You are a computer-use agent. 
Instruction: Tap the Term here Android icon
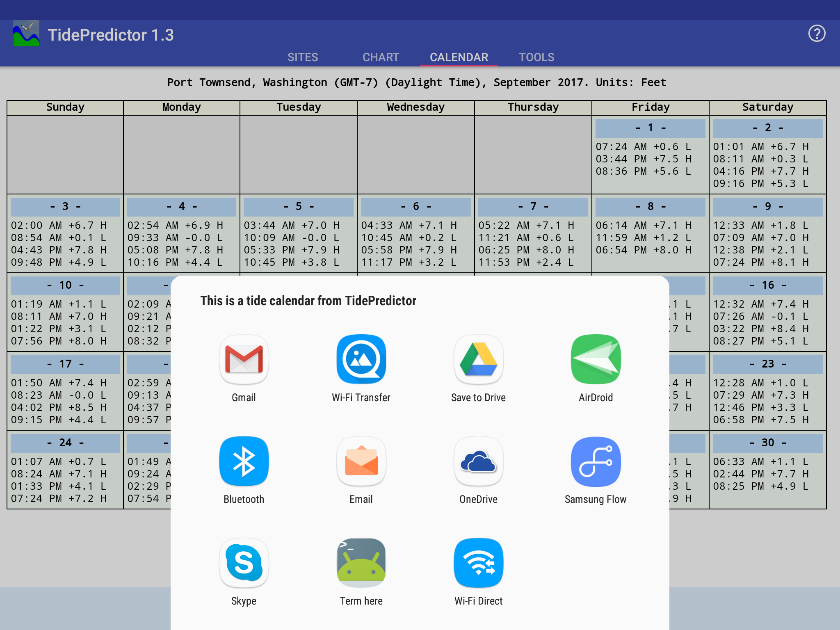click(x=361, y=563)
